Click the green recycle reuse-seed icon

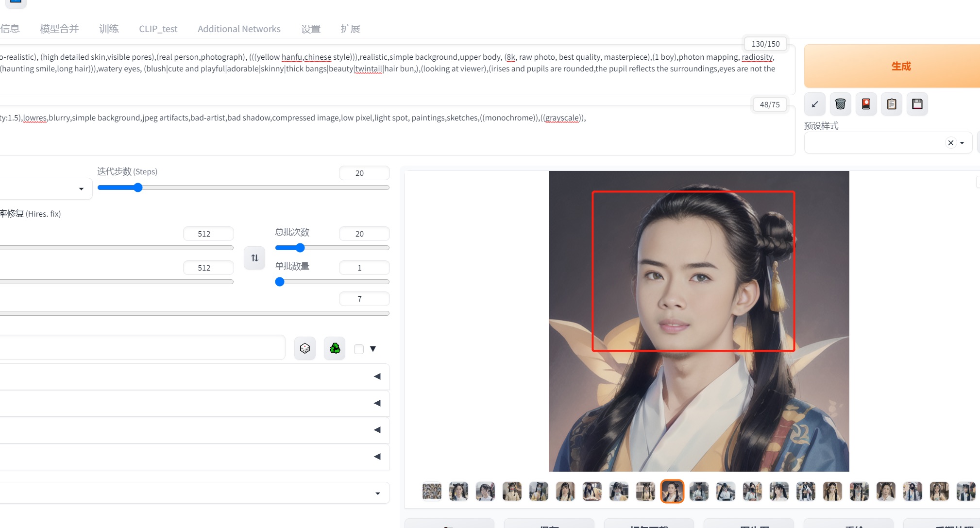click(x=335, y=348)
